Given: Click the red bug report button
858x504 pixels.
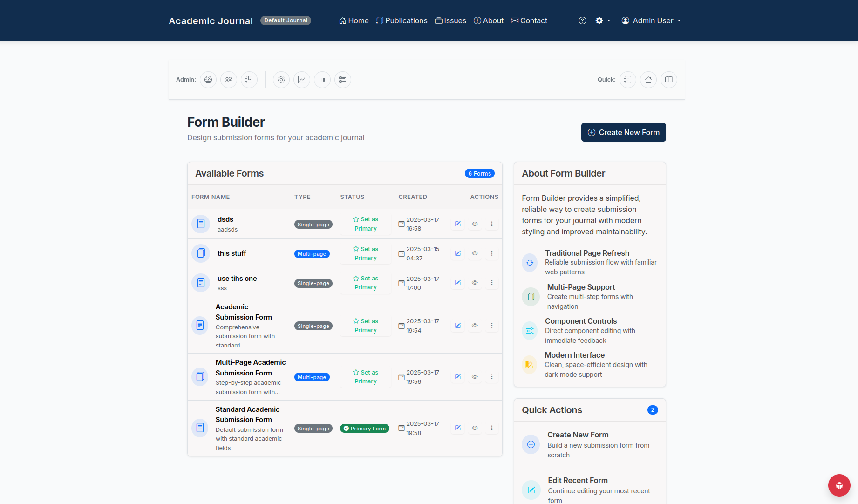Looking at the screenshot, I should point(839,485).
